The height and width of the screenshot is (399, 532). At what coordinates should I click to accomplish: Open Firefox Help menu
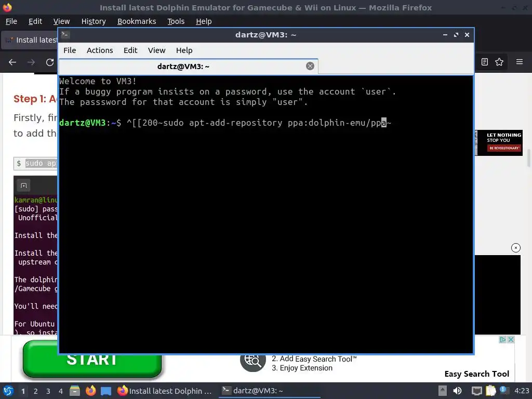point(204,21)
